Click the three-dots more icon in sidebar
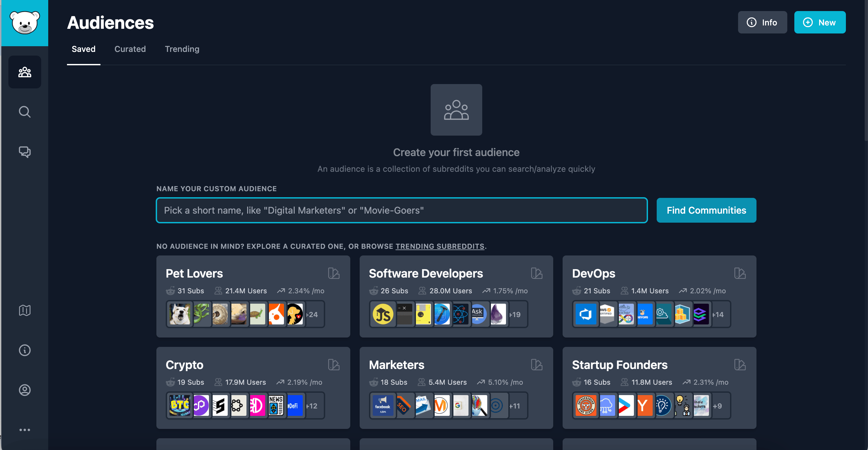This screenshot has height=450, width=868. click(24, 430)
